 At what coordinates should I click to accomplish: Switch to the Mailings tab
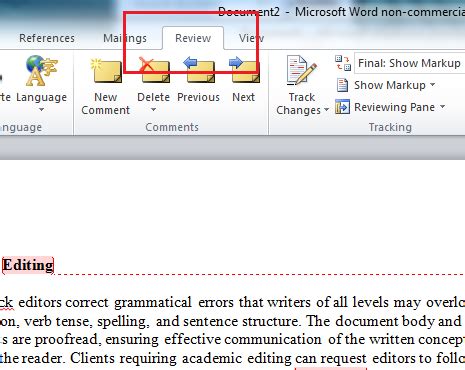125,38
